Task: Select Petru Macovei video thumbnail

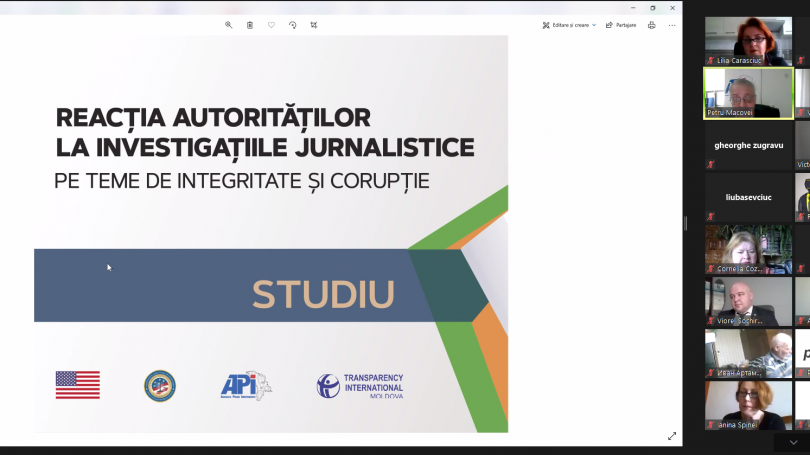Action: (x=749, y=93)
